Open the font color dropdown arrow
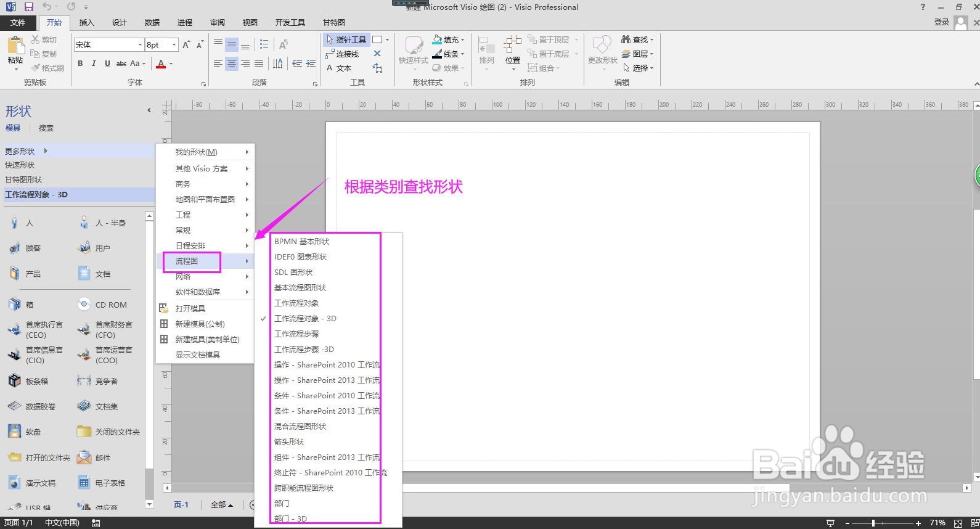 (x=171, y=64)
